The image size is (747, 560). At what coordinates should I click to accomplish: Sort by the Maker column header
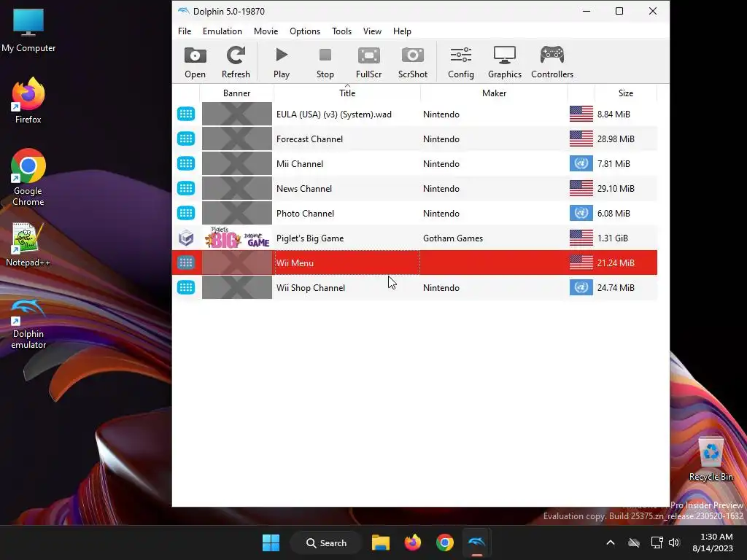click(494, 93)
